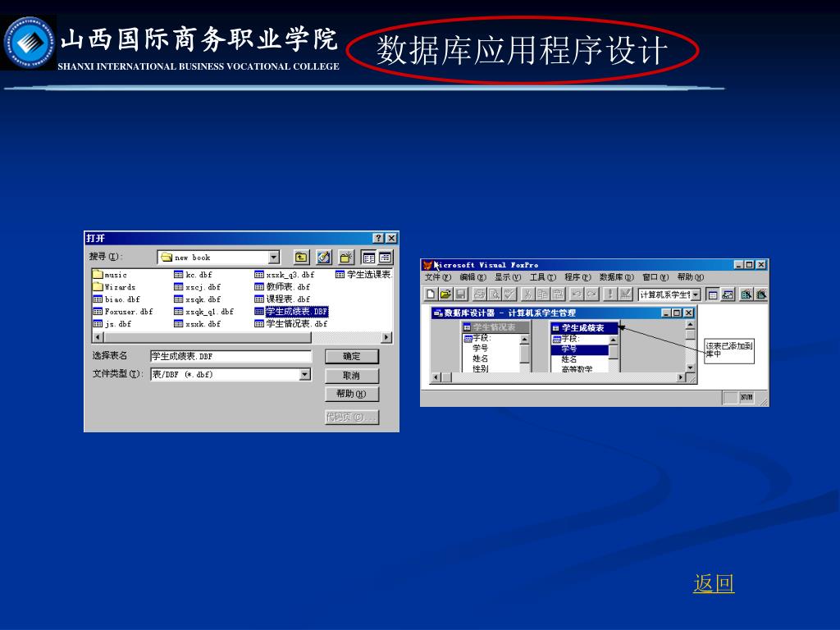
Task: Click the Print Preview icon in FoxPro toolbar
Action: [495, 294]
